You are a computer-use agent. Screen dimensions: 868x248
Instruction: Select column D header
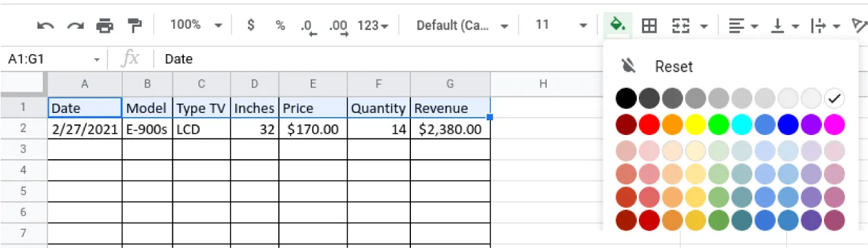click(255, 84)
